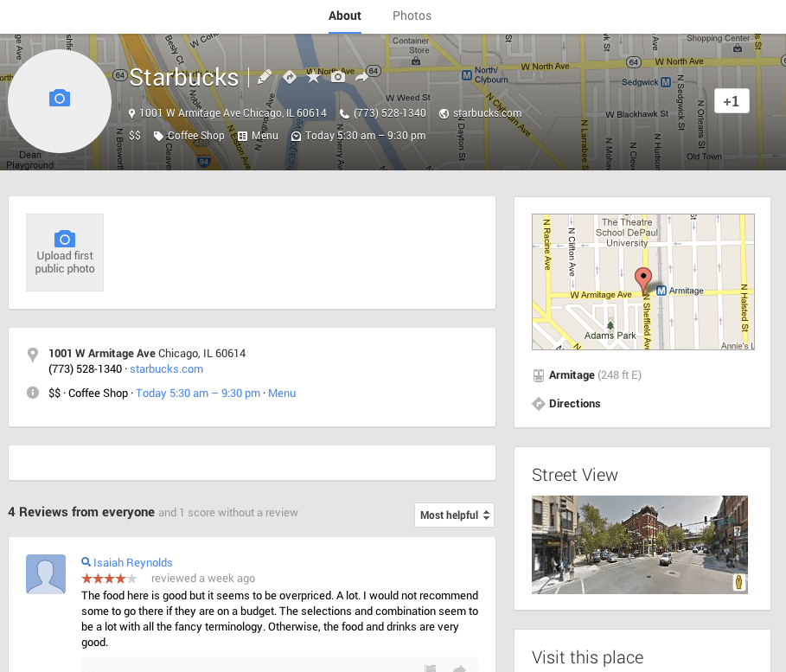Click the header address 1001 W Armitage Ave

[x=233, y=113]
